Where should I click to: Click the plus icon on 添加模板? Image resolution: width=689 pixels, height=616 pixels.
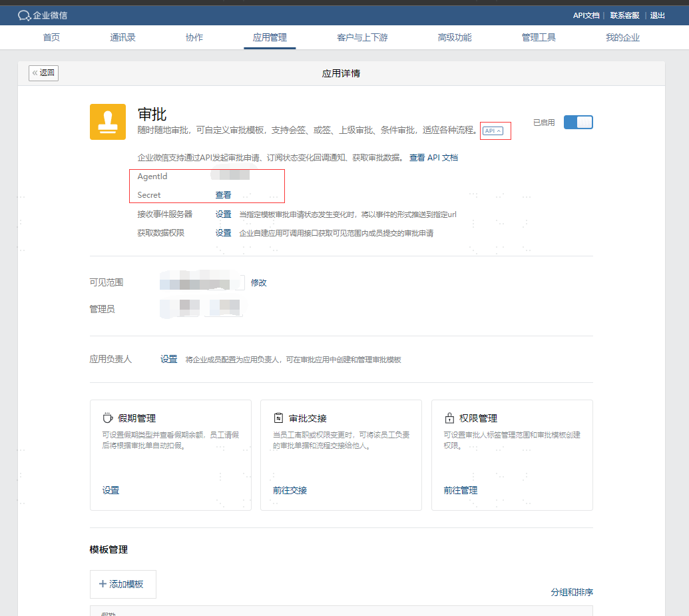coord(103,584)
